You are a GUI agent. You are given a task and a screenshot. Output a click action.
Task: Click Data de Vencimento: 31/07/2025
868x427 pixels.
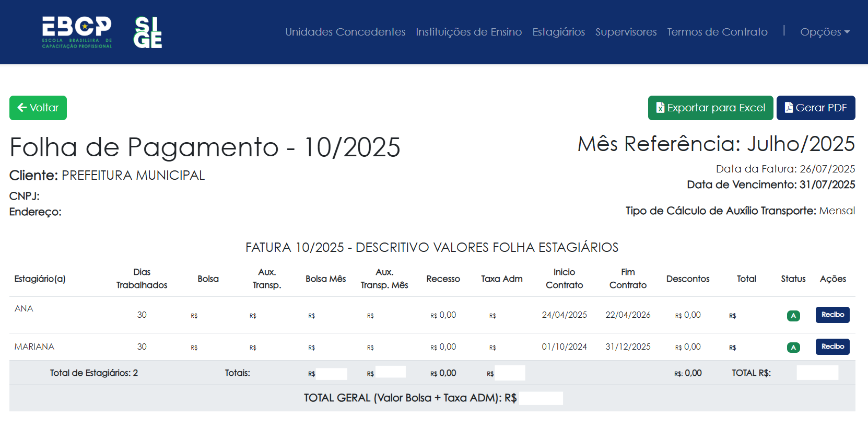pos(771,184)
